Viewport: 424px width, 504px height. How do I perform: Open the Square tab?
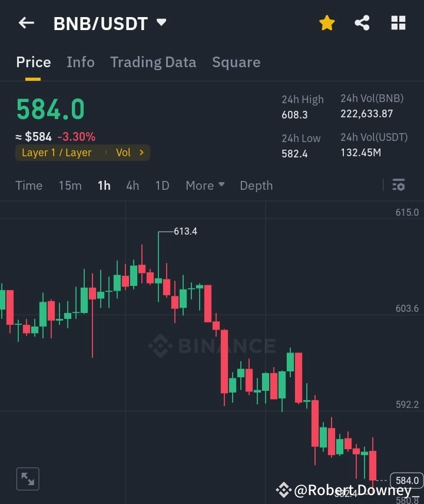click(236, 62)
